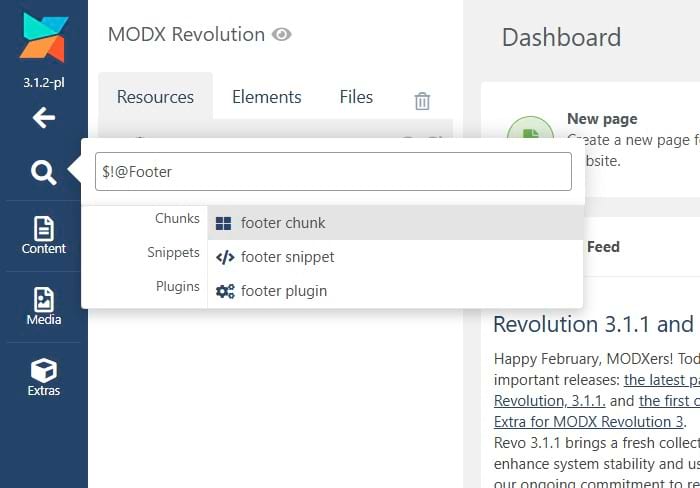Preview site via eye icon
Viewport: 700px width, 488px height.
click(x=282, y=34)
